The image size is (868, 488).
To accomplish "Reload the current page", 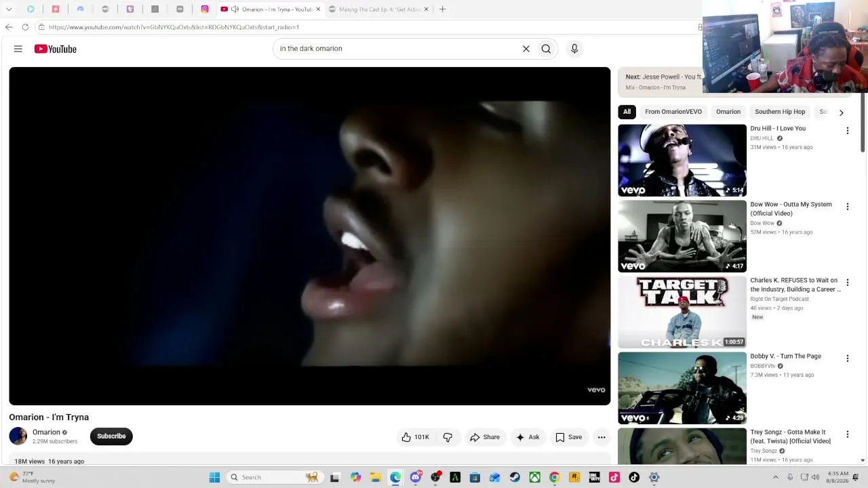I will pyautogui.click(x=25, y=27).
